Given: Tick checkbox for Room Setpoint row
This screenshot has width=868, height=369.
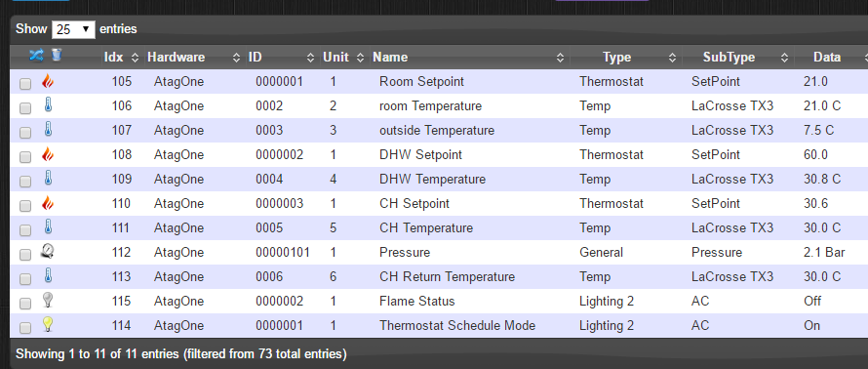Looking at the screenshot, I should tap(25, 84).
